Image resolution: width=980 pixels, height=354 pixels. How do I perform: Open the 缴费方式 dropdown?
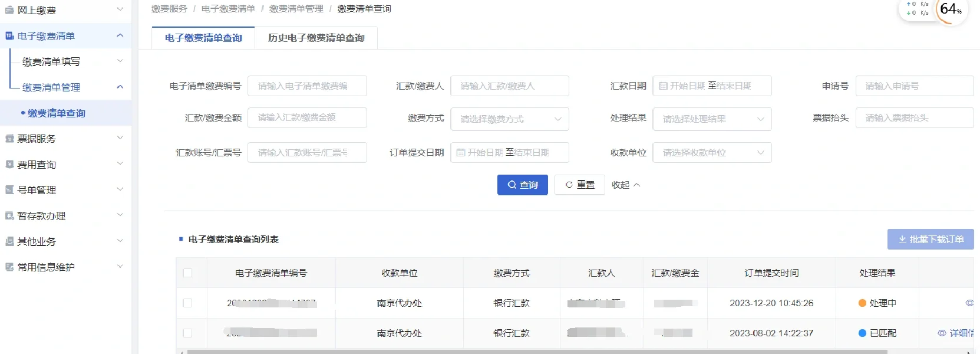click(x=510, y=119)
